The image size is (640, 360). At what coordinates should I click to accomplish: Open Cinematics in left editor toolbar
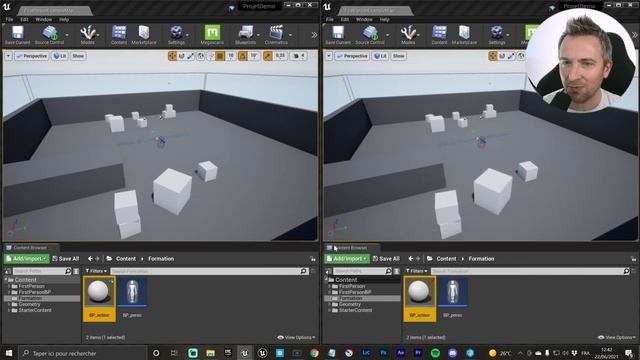(x=276, y=35)
